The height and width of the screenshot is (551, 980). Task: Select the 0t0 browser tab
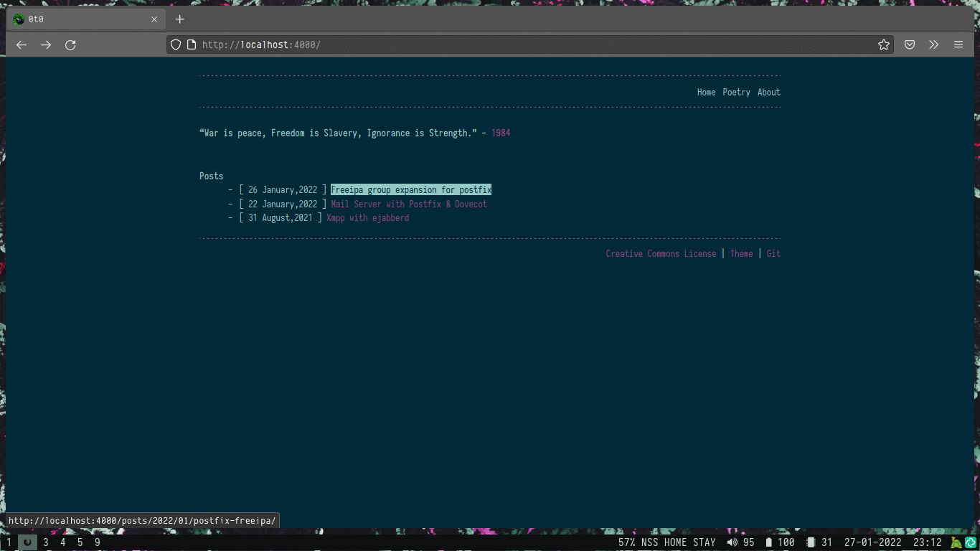click(x=85, y=19)
